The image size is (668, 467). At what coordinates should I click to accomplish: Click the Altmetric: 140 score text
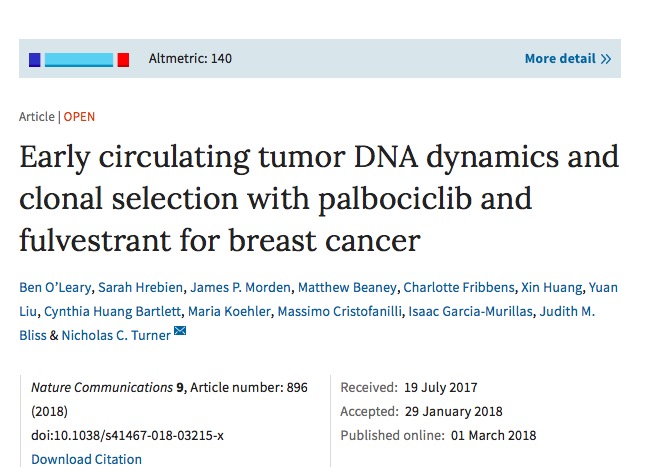pos(190,59)
